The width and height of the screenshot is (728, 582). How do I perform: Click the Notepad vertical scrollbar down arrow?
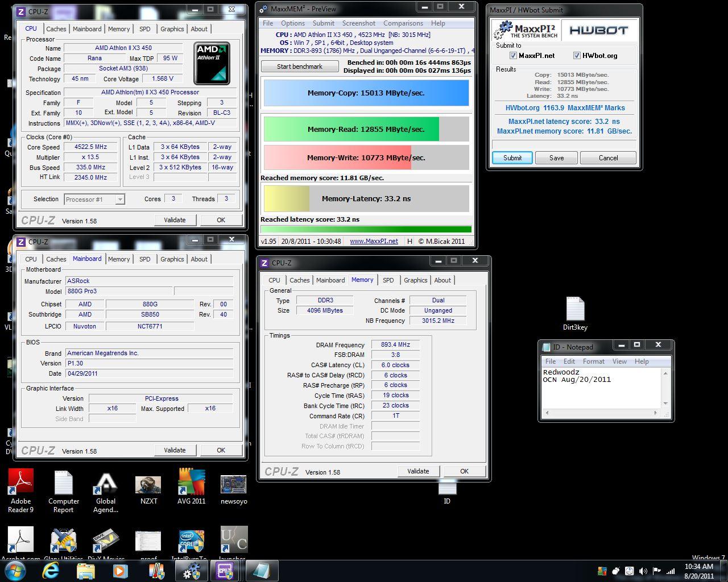pos(665,404)
